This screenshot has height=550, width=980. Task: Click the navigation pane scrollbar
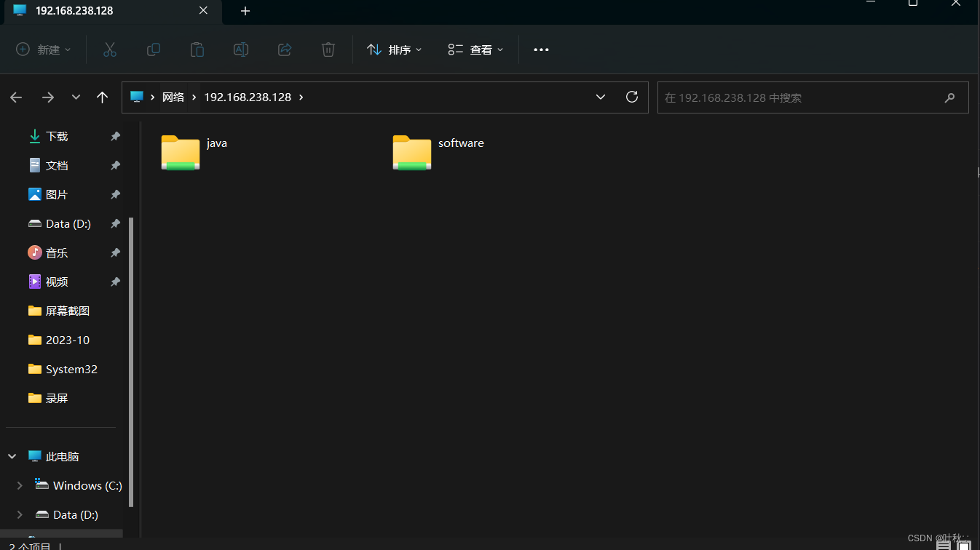click(131, 362)
